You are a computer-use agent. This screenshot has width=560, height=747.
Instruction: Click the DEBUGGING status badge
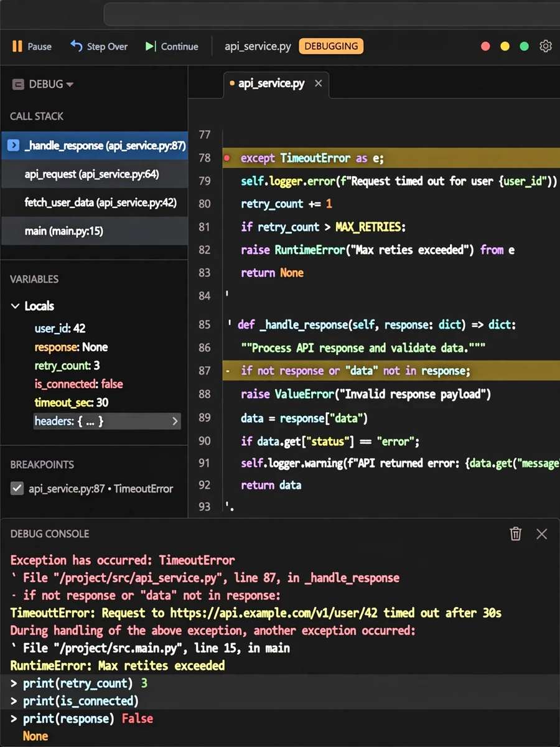tap(331, 46)
